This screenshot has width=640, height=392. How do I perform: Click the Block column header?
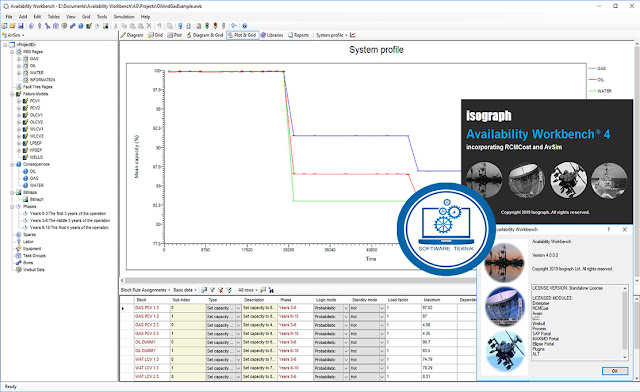(151, 300)
